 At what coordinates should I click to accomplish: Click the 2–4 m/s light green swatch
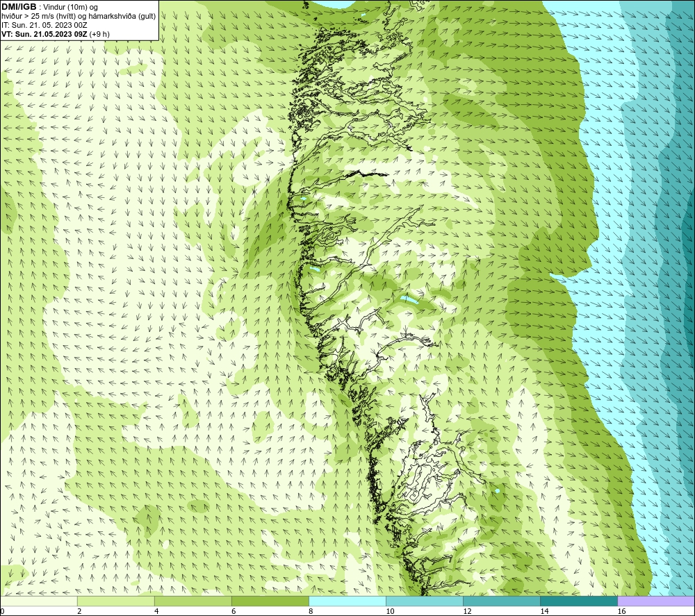[116, 601]
